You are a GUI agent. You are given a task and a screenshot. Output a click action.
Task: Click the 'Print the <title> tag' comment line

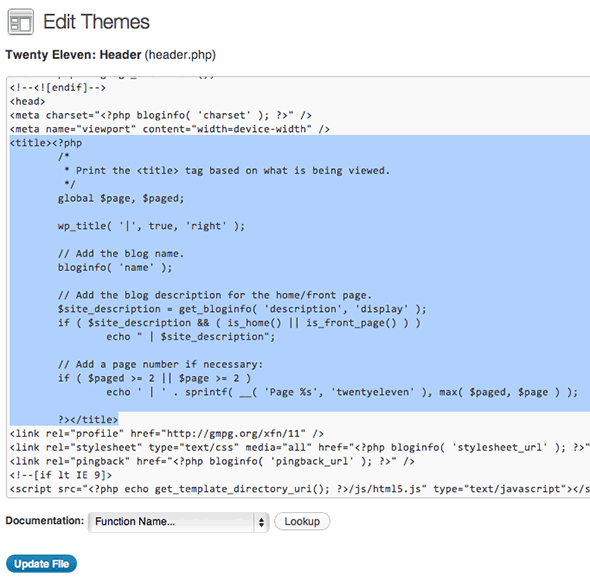(227, 171)
